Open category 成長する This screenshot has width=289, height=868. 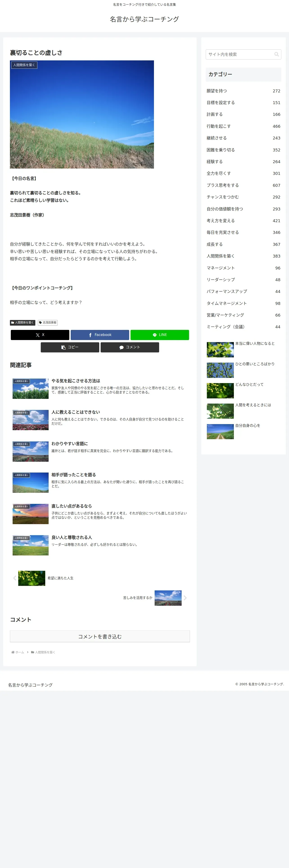click(243, 244)
